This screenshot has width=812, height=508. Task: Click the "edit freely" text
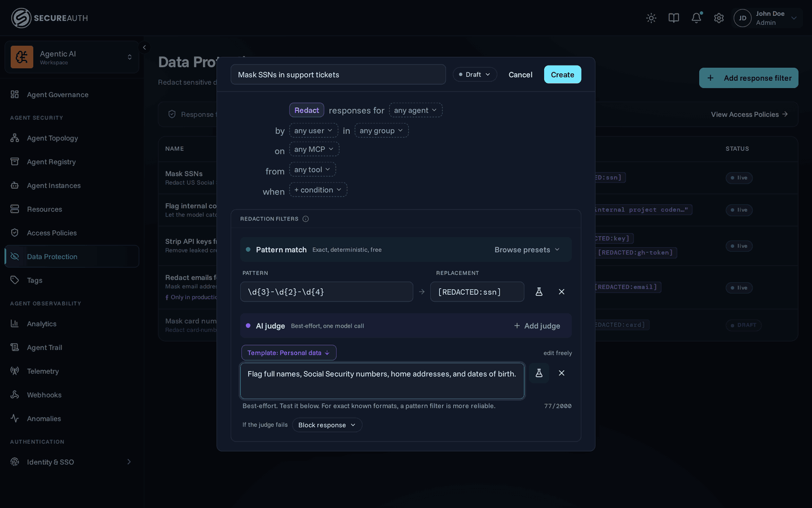click(x=558, y=353)
